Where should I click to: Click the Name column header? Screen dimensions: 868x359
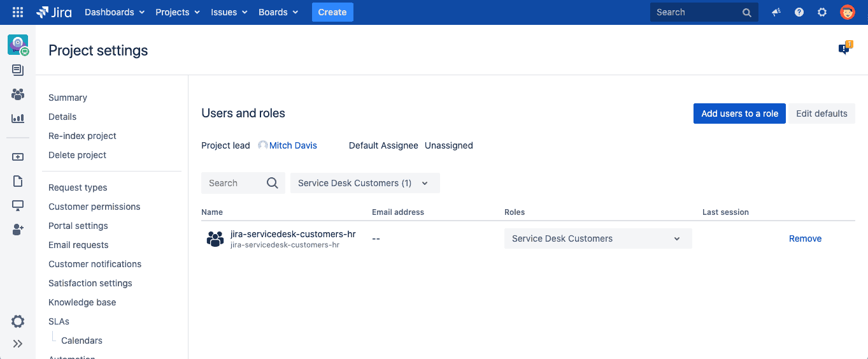(x=212, y=212)
